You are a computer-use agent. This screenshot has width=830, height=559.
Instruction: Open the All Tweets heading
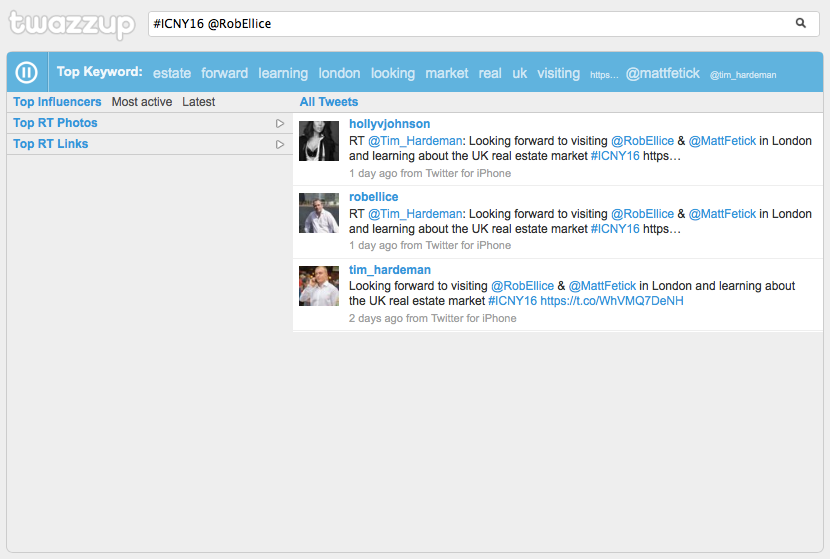pyautogui.click(x=329, y=102)
